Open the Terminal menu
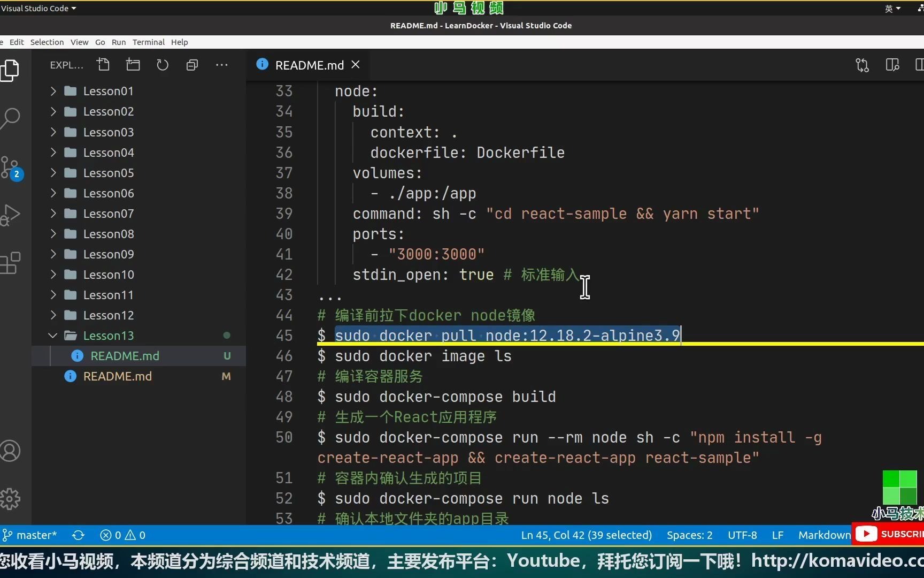This screenshot has width=924, height=578. 149,42
